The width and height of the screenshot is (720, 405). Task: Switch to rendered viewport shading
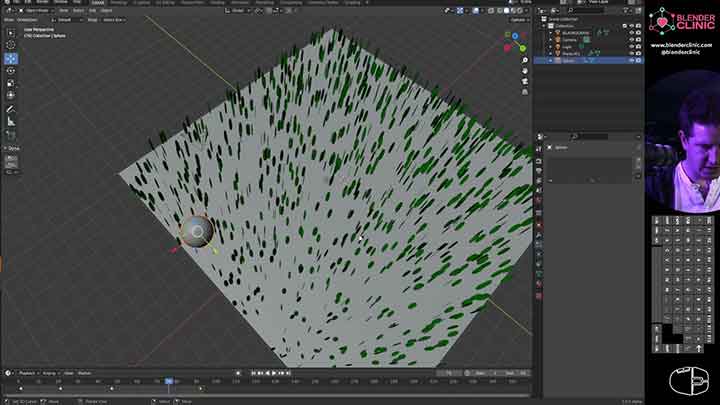pyautogui.click(x=520, y=11)
